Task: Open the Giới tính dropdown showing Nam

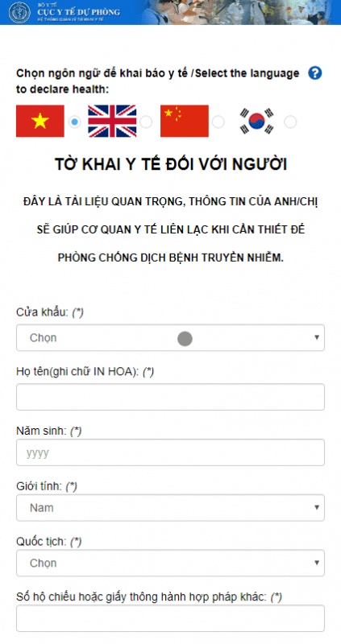Action: [x=170, y=508]
